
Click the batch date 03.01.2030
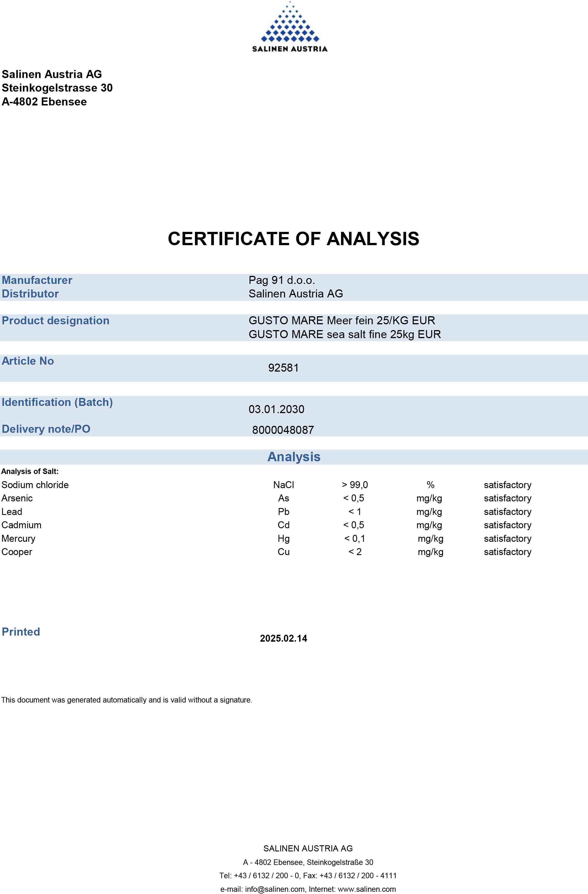pos(276,409)
